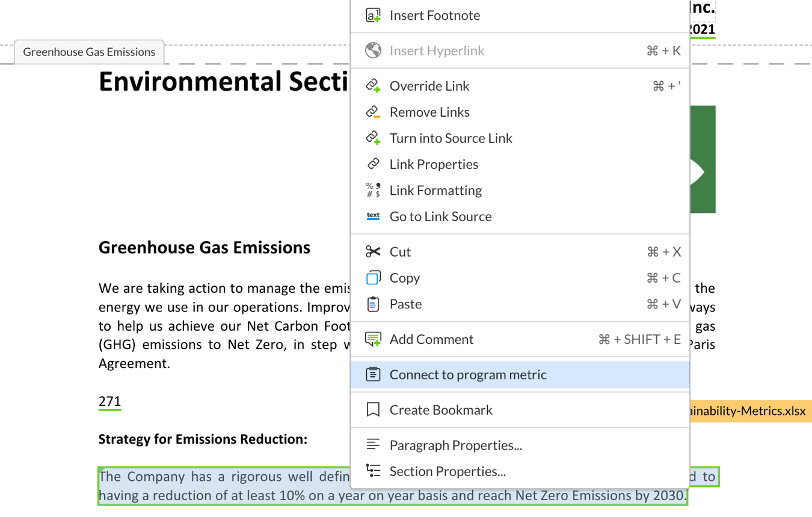Choose "Override Link" in the context menu

(429, 85)
